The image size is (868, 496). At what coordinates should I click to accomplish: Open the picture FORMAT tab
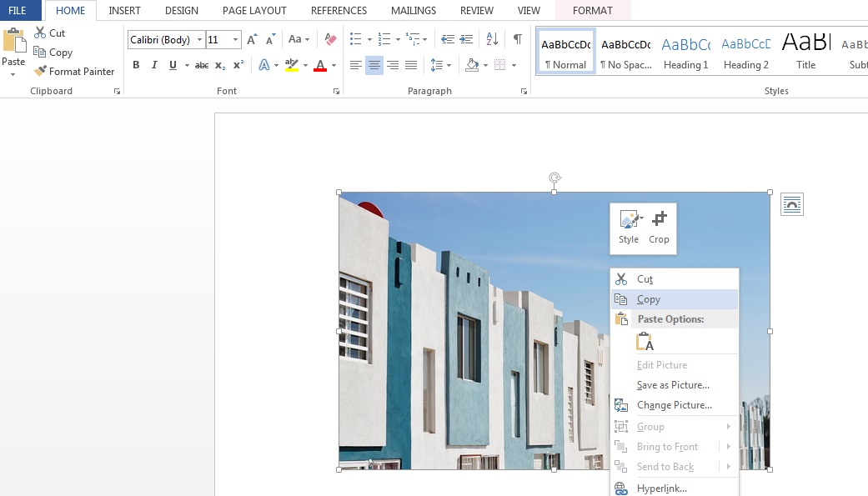(593, 11)
